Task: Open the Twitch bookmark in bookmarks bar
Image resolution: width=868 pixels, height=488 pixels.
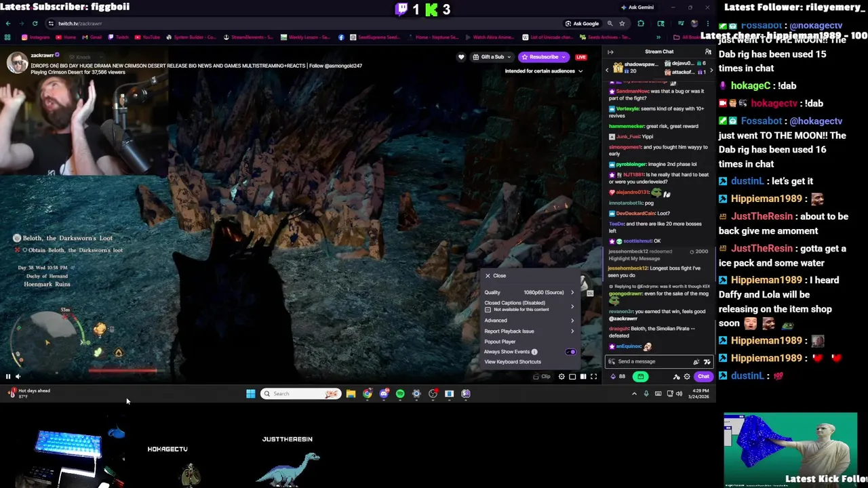Action: pos(118,37)
